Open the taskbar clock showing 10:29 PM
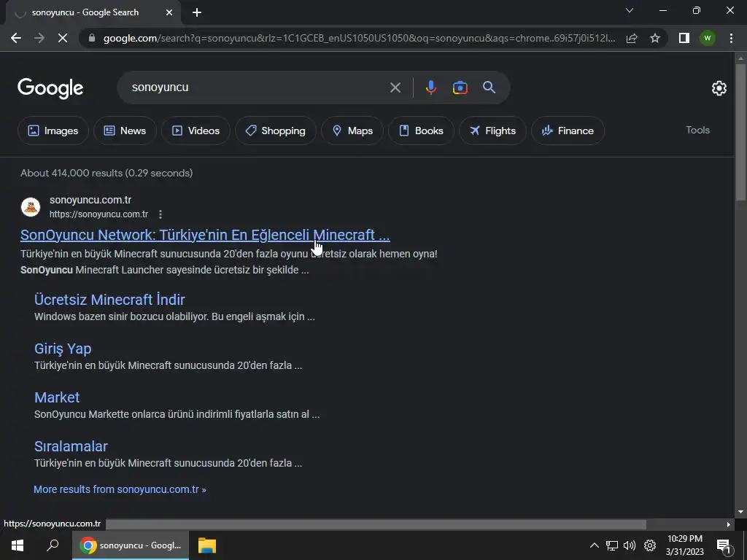Screen dimensions: 747x560 click(684, 545)
